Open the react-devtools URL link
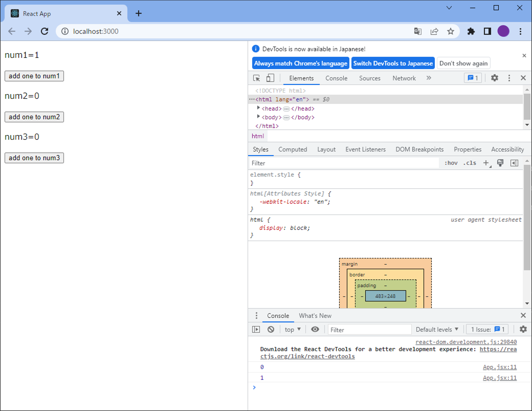Viewport: 532px width, 411px height. pos(307,356)
